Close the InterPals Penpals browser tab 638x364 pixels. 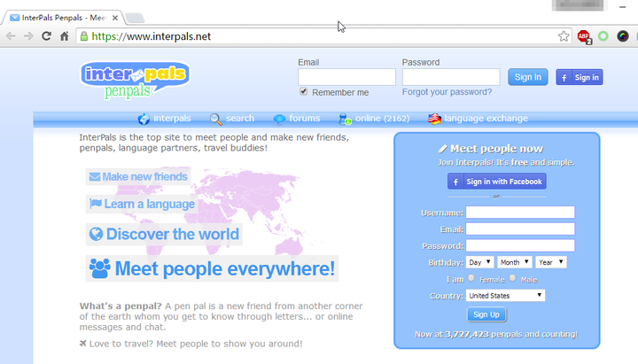click(115, 18)
